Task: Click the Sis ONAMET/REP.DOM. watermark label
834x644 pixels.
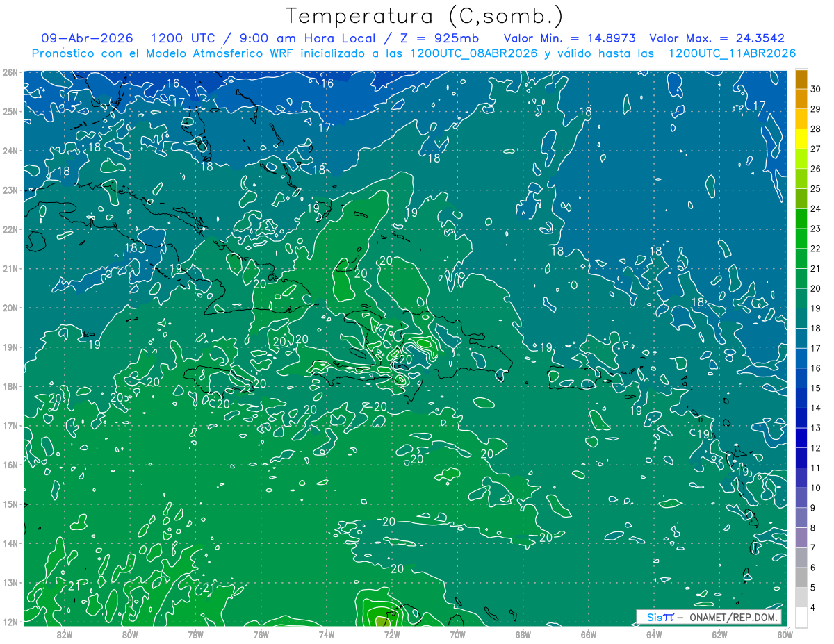Action: click(709, 617)
